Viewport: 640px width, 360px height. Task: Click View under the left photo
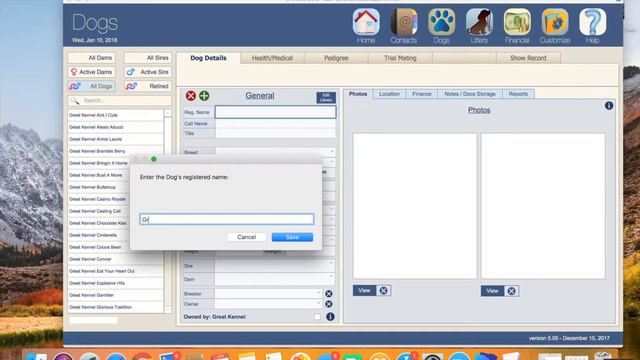point(364,291)
